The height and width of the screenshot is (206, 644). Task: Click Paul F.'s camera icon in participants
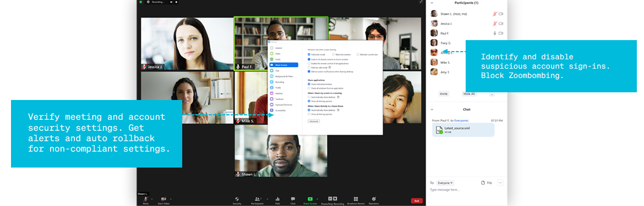(x=501, y=33)
